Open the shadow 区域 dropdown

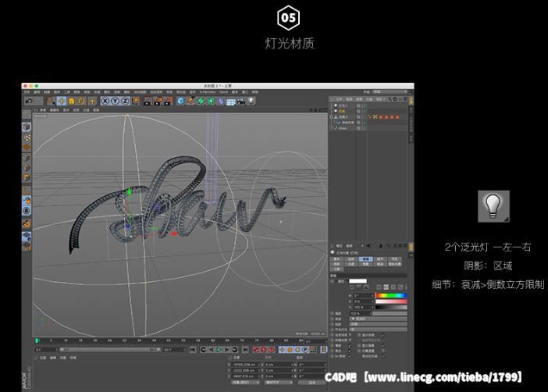(x=379, y=324)
